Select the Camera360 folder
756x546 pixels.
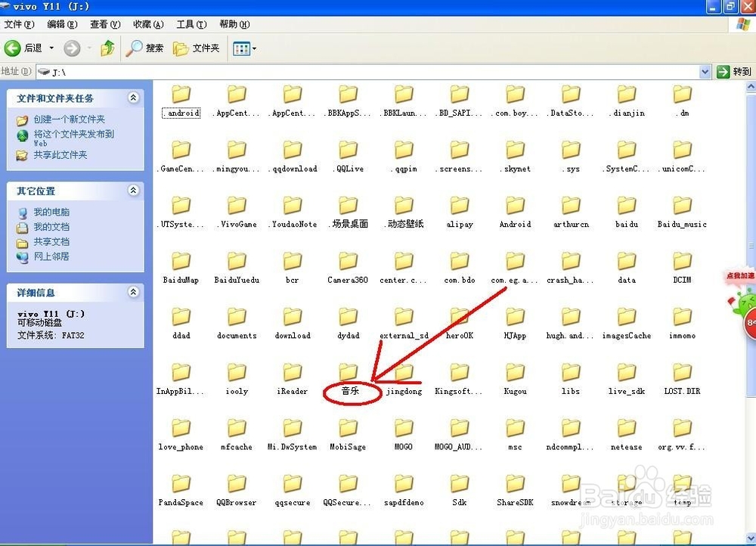(348, 269)
